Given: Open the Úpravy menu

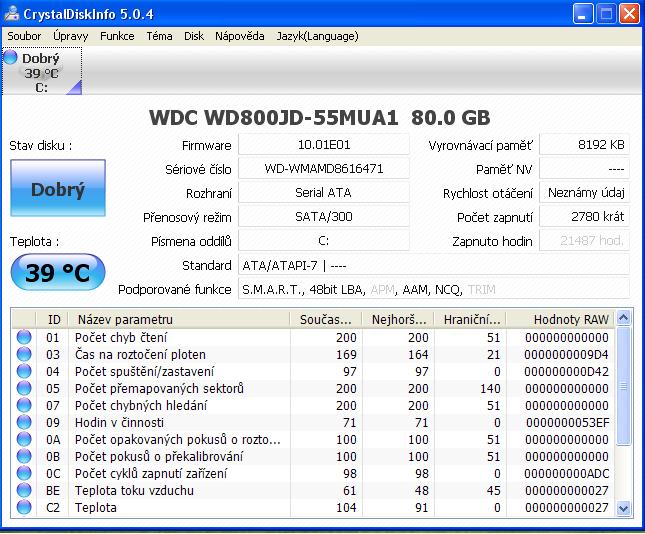Looking at the screenshot, I should [x=71, y=36].
